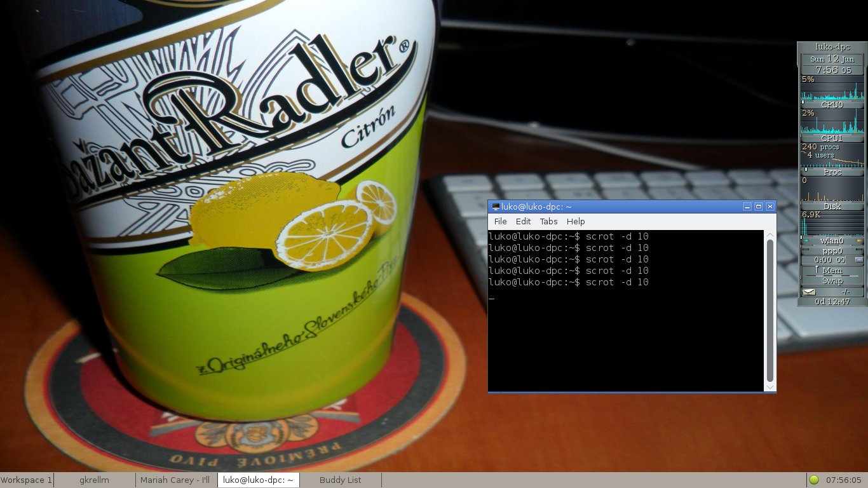This screenshot has height=488, width=868.
Task: Click the luko-dpc hostname label in gkrellm
Action: pyautogui.click(x=832, y=47)
